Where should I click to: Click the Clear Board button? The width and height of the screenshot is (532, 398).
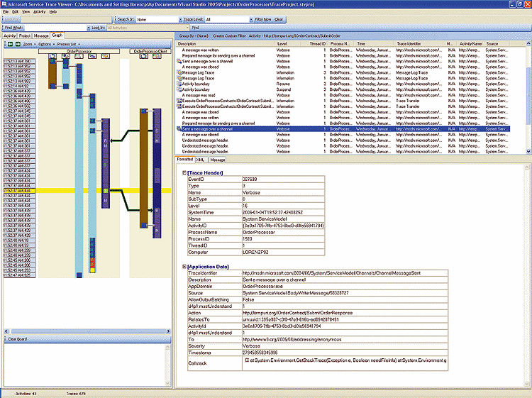17,339
